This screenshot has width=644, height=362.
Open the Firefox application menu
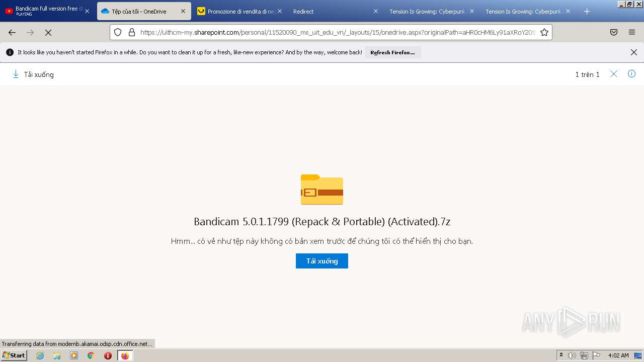click(632, 32)
